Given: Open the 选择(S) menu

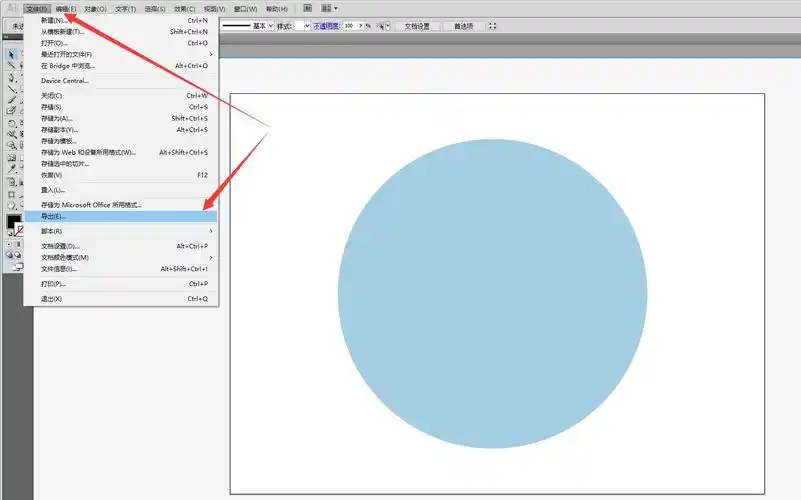Looking at the screenshot, I should tap(155, 9).
